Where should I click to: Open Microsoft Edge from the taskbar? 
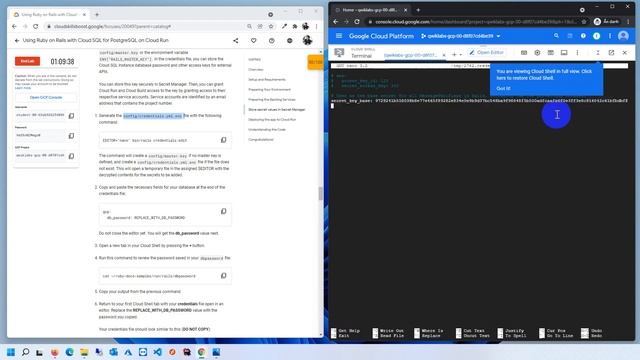coord(69,352)
